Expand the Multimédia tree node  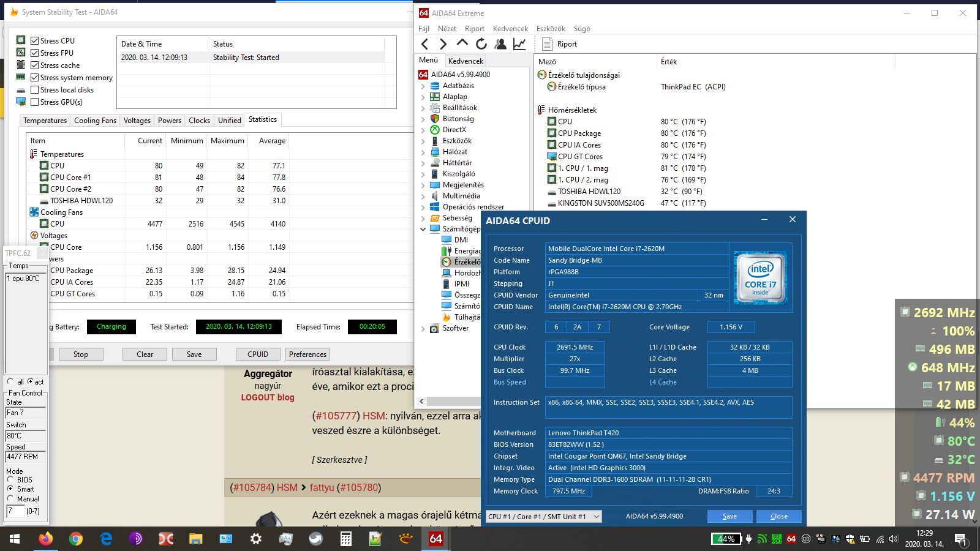[423, 197]
